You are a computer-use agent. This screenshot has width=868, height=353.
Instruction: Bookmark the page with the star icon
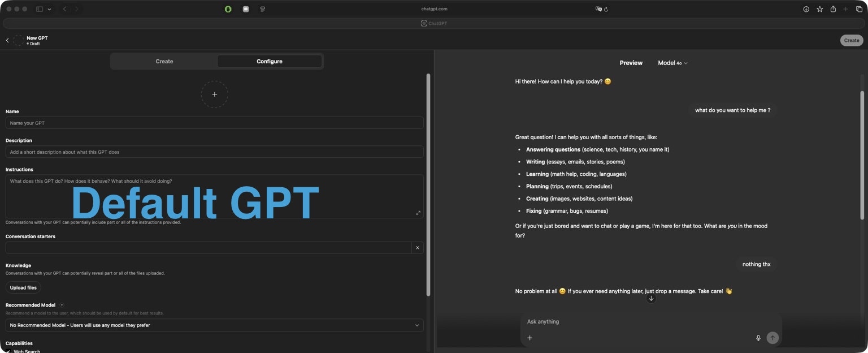point(819,9)
